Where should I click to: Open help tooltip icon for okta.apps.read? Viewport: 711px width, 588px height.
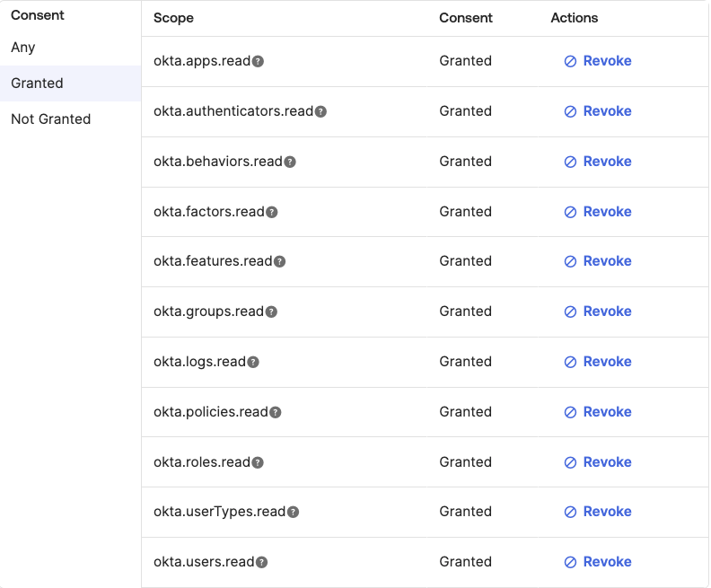258,61
